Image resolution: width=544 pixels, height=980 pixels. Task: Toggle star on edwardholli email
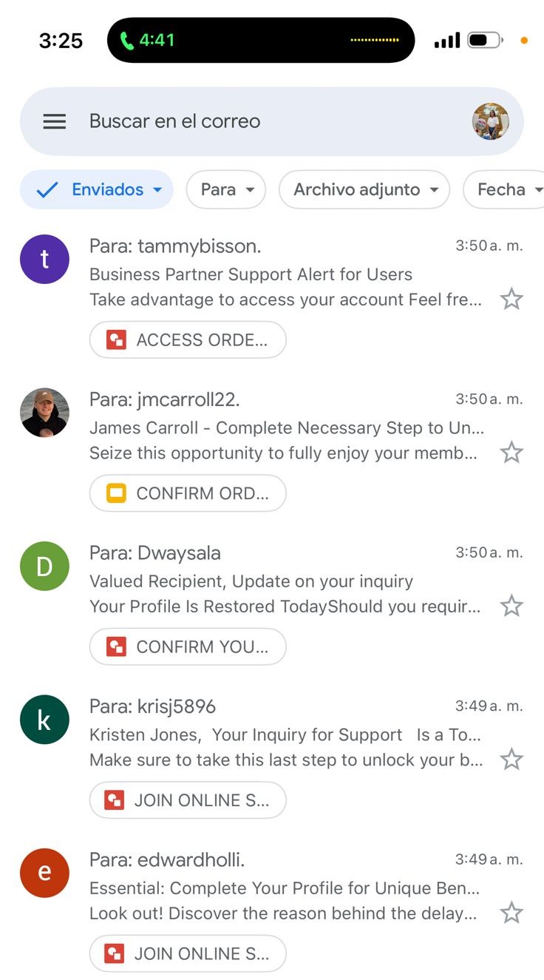pyautogui.click(x=511, y=913)
